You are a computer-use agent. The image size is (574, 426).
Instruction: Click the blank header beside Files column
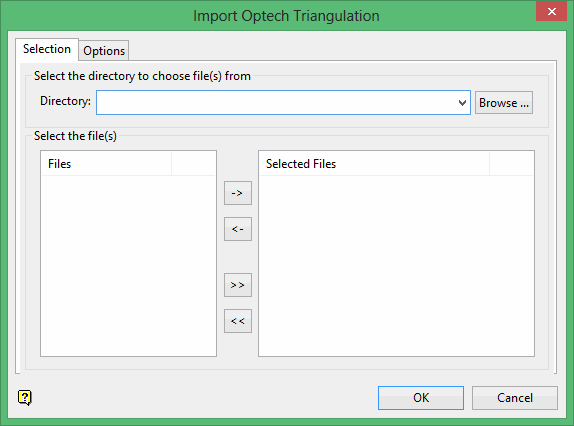point(193,164)
